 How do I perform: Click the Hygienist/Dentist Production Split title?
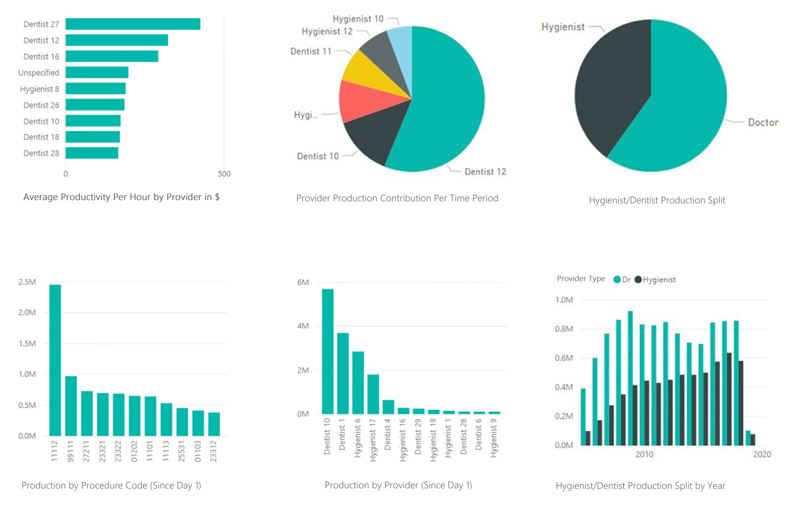pos(657,200)
